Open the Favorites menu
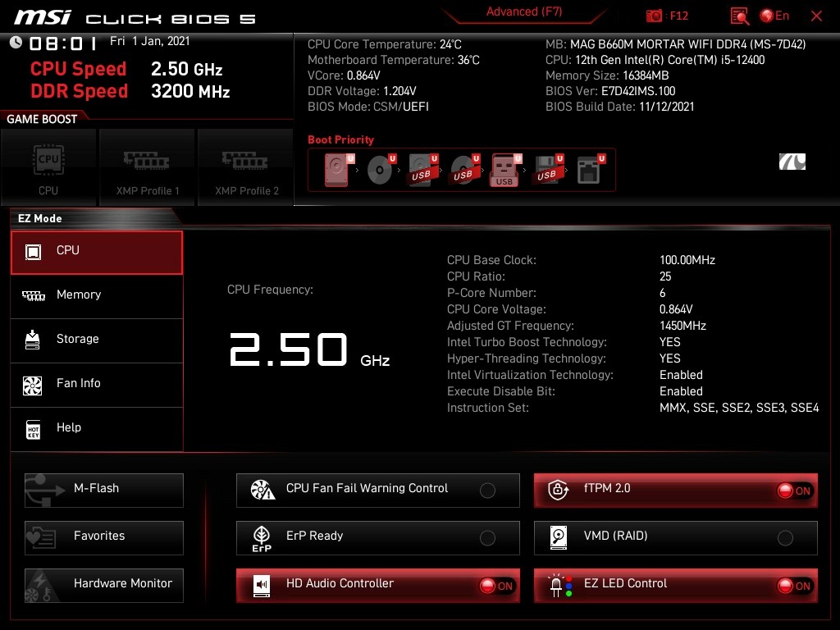 (104, 538)
